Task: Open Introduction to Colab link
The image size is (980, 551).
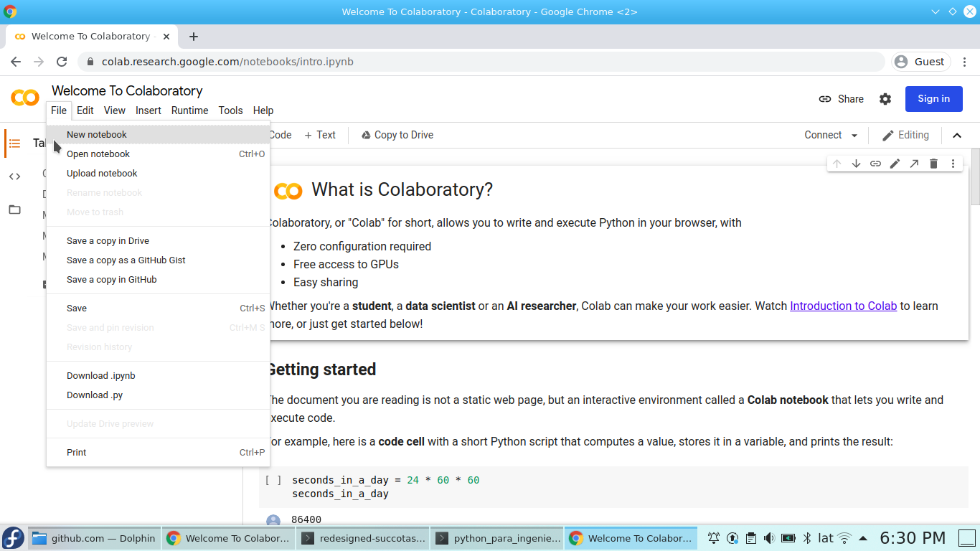Action: [x=844, y=306]
